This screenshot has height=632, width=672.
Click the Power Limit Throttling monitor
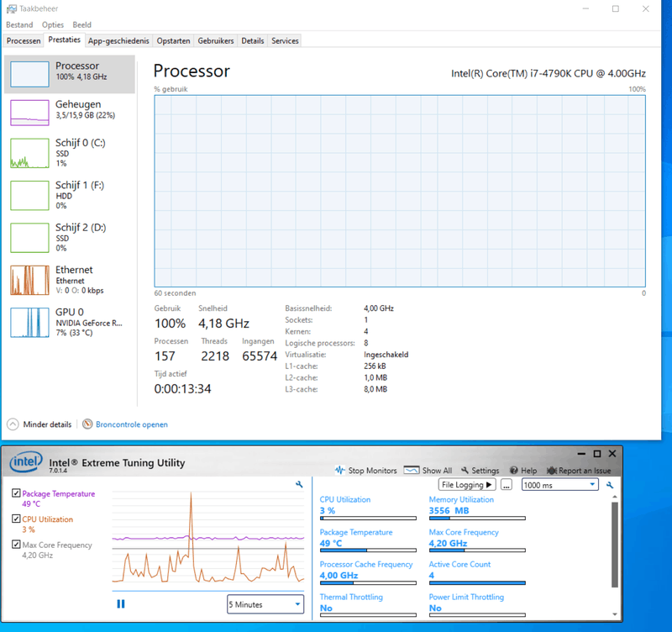477,605
